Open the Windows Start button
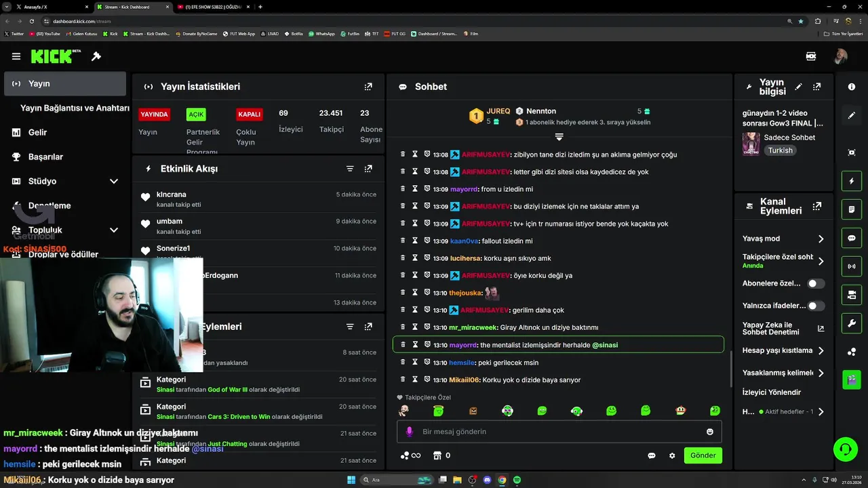Screen dimensions: 868x488 coord(351,480)
